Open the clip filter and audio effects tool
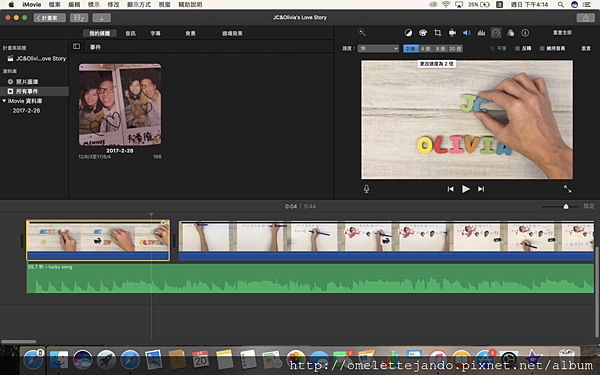 tap(510, 33)
